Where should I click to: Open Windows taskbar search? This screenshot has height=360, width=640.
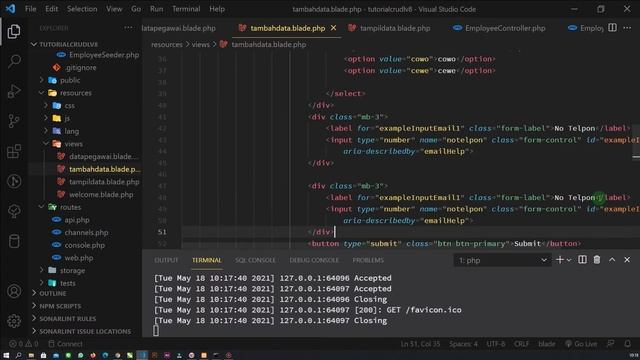[18, 356]
